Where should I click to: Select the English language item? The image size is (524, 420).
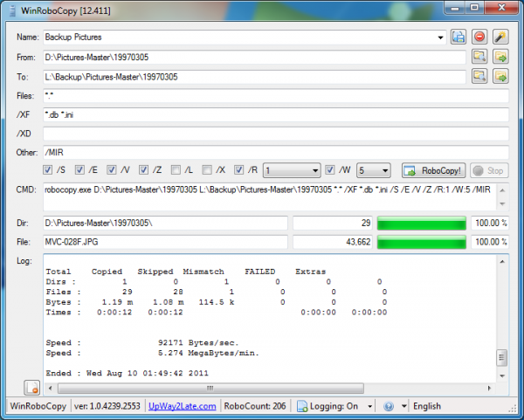coord(427,406)
